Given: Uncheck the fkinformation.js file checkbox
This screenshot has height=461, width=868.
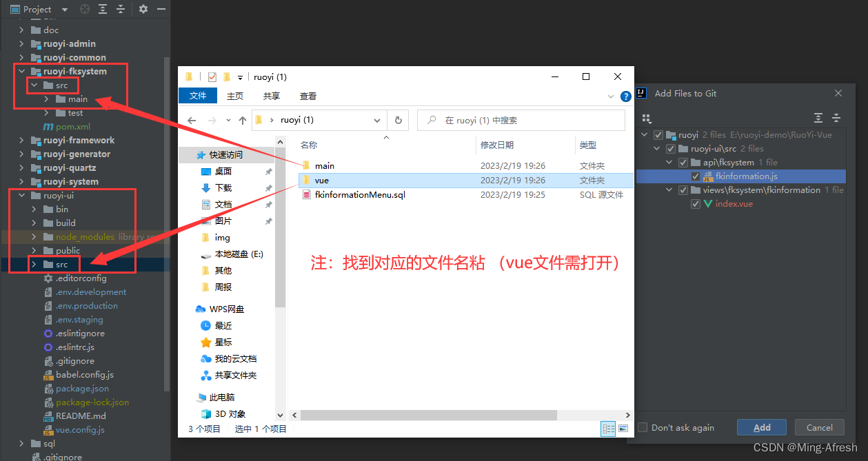Looking at the screenshot, I should click(696, 176).
